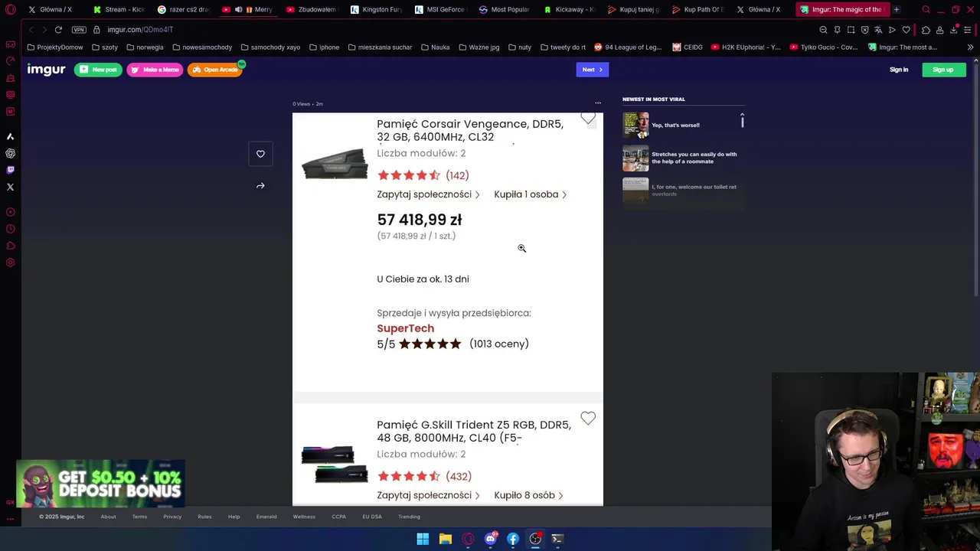Click the pin icon in address bar
This screenshot has width=980, height=551.
click(837, 30)
